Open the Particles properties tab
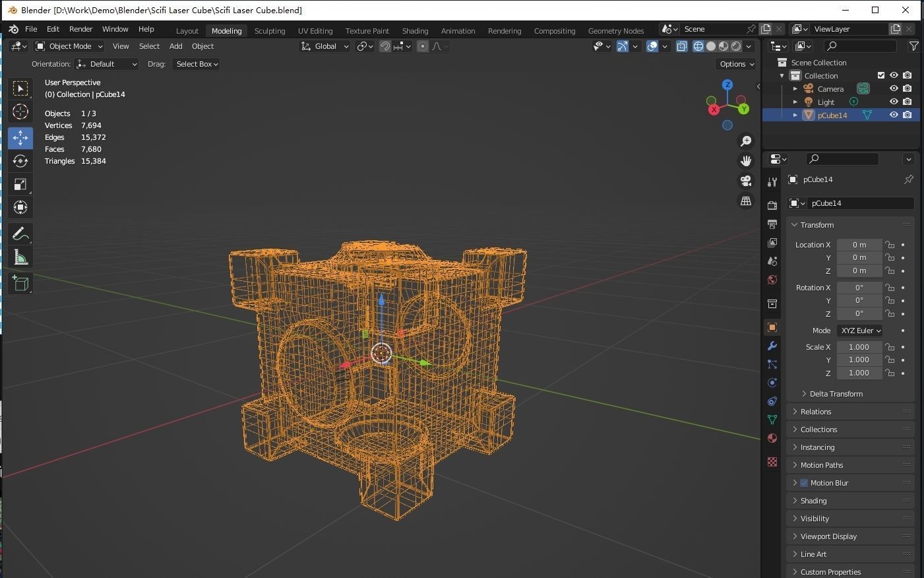 (772, 364)
